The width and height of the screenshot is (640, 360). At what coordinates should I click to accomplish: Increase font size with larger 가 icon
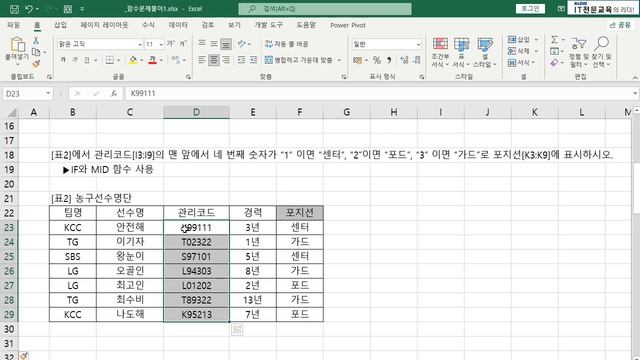[171, 44]
